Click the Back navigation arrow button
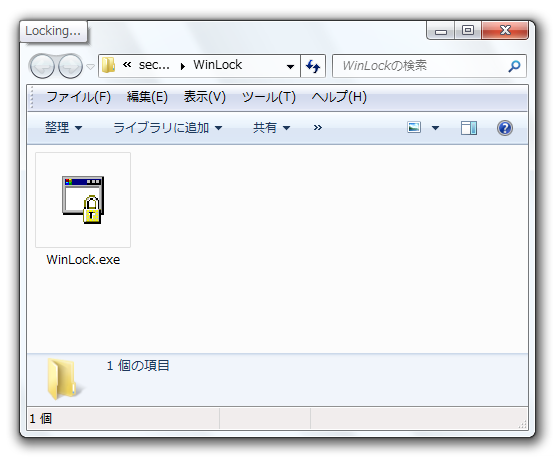Image resolution: width=557 pixels, height=461 pixels. point(42,66)
